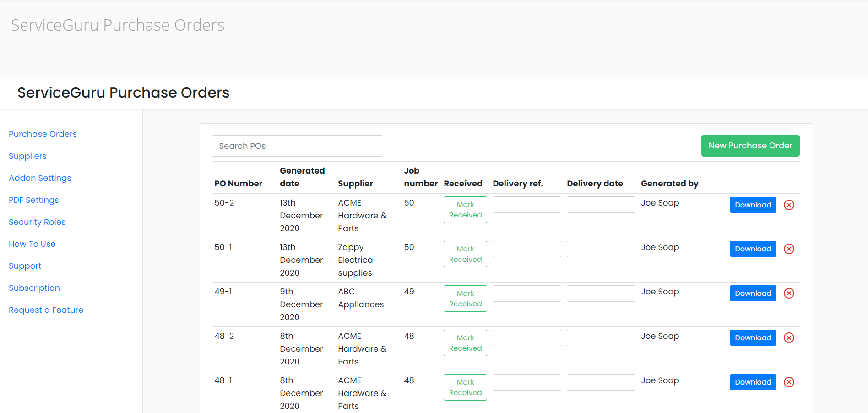Open PDF Settings
The image size is (868, 413).
pyautogui.click(x=33, y=200)
